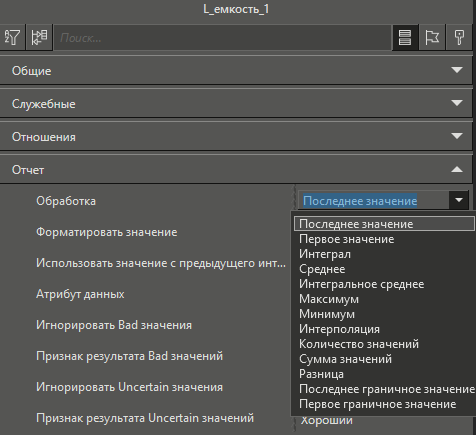
Task: Collapse the Отчет section
Action: tap(236, 170)
